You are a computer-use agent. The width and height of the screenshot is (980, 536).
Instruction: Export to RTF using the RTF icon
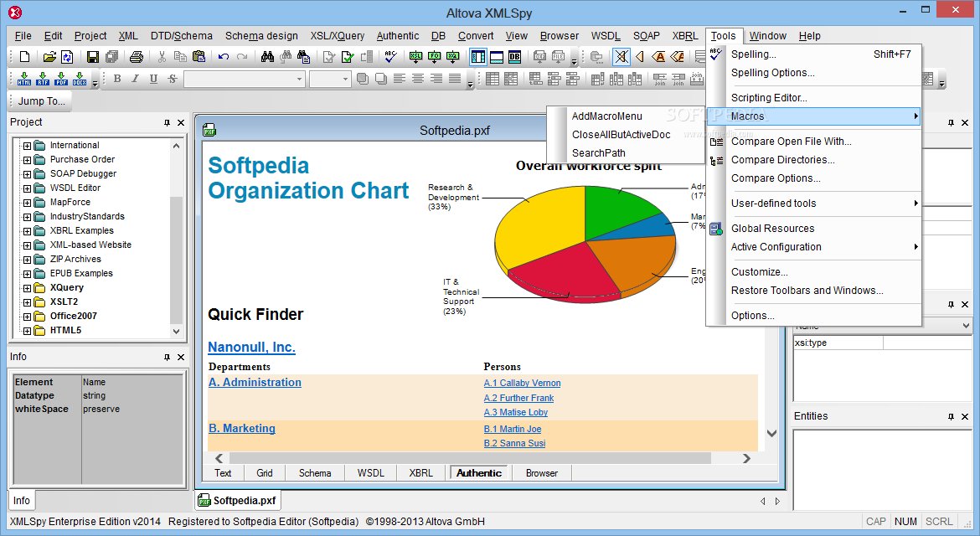[43, 79]
